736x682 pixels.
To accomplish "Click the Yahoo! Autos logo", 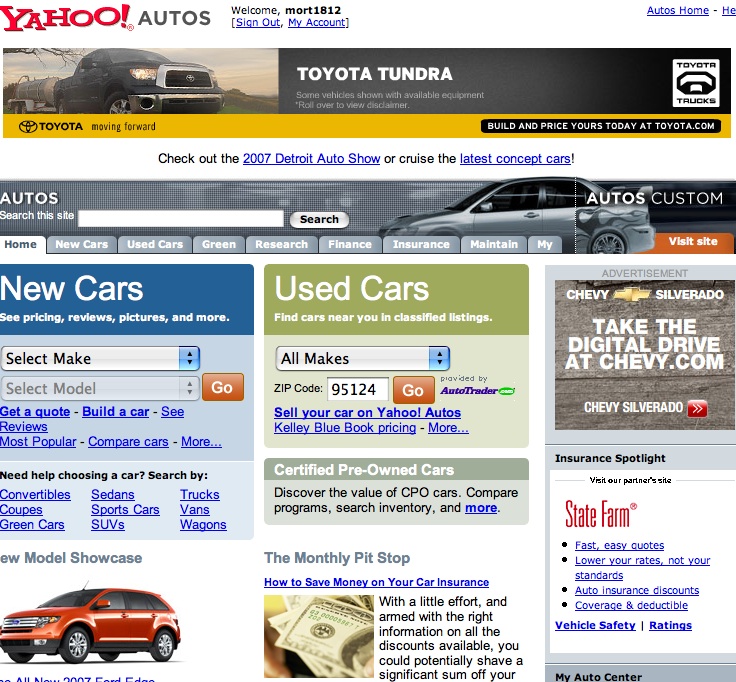I will coord(105,17).
